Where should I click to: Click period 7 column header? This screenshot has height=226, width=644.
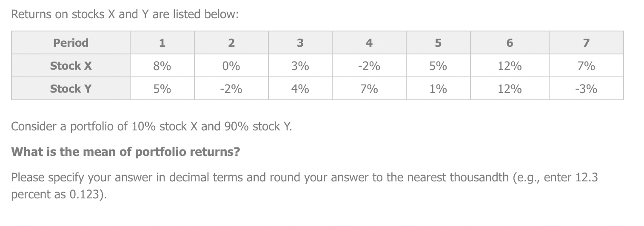[x=586, y=42]
